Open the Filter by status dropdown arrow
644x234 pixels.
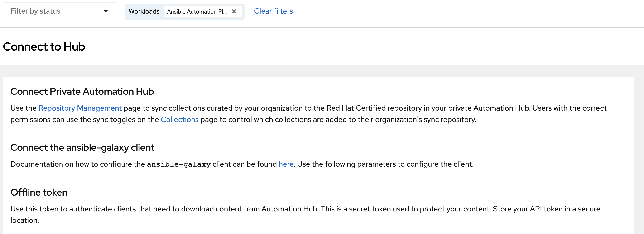pyautogui.click(x=106, y=11)
